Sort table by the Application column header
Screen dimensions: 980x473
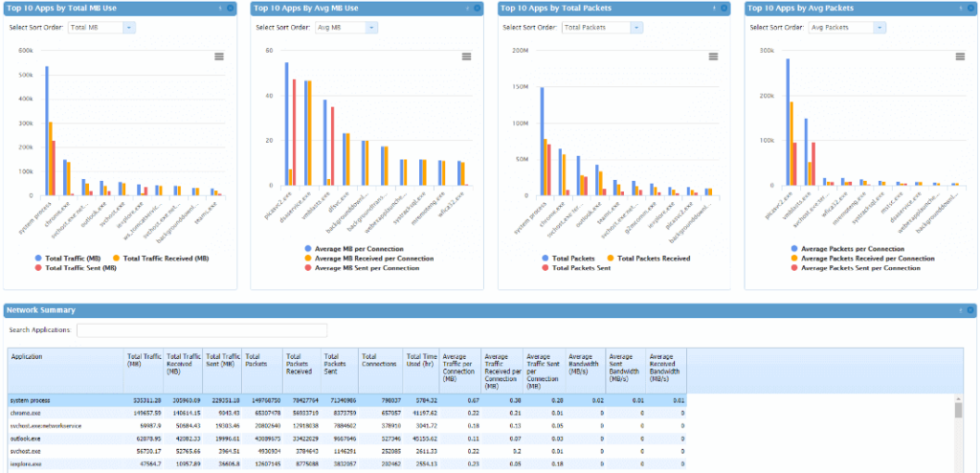click(66, 371)
